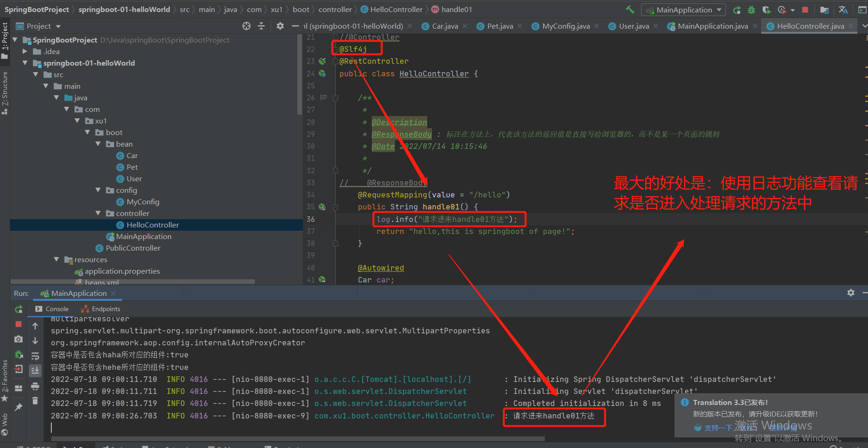Open the Z: Structure side tab
This screenshot has width=868, height=448.
(5, 92)
